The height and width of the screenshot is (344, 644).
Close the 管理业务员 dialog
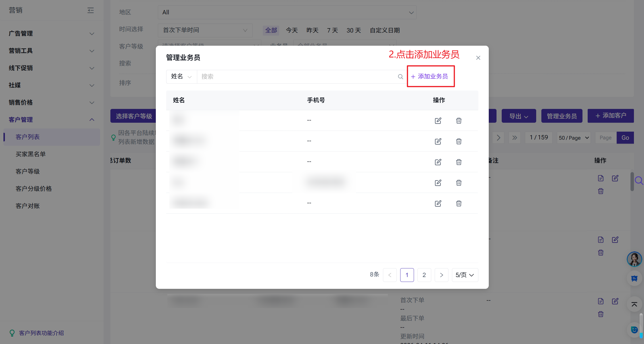(x=478, y=58)
